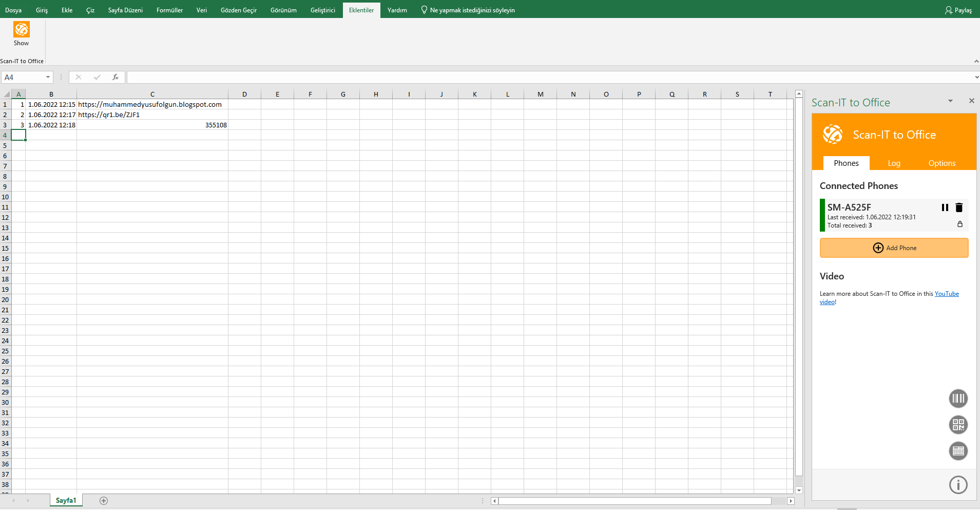Open the Görünüm ribbon tab

[x=283, y=10]
